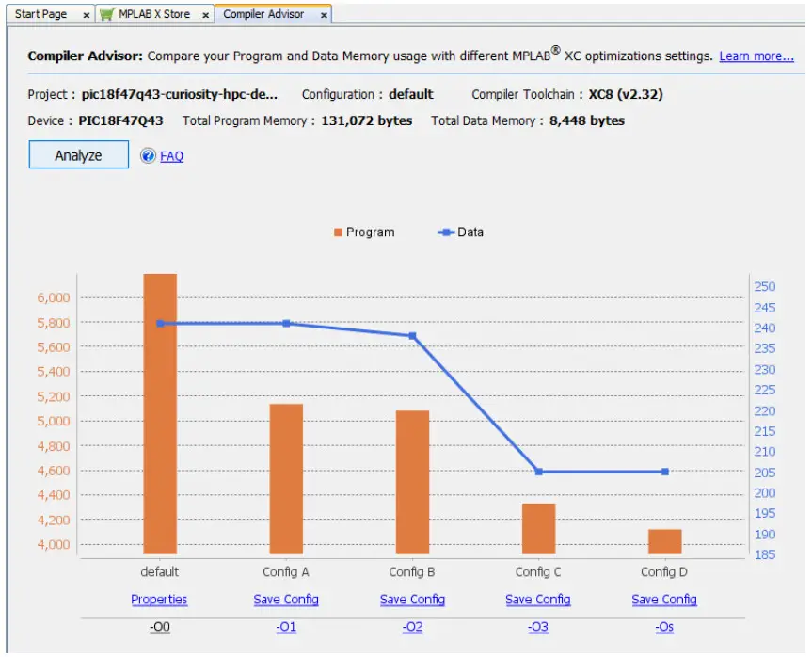Open the -O3 optimization link
Screen dimensions: 812x657
(x=538, y=627)
